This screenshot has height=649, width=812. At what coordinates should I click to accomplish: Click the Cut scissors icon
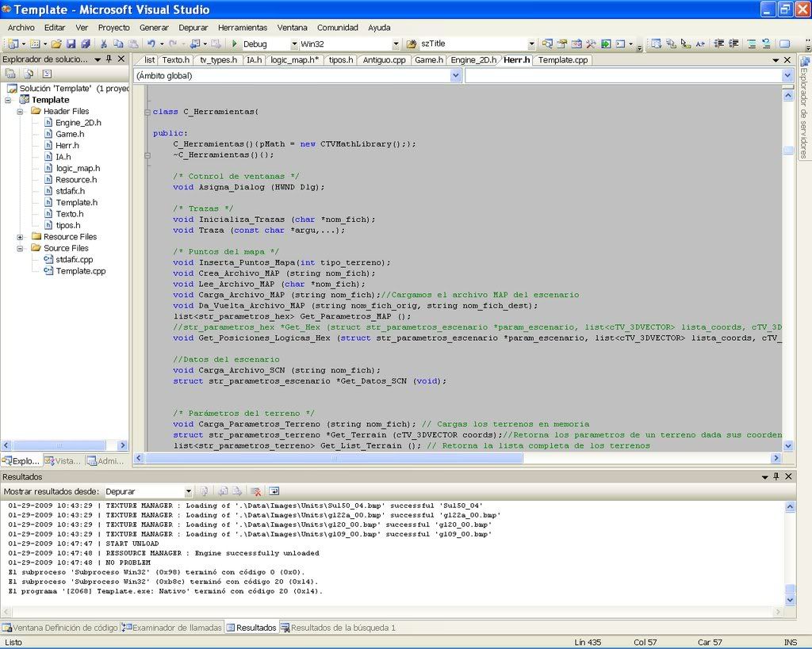[x=104, y=44]
